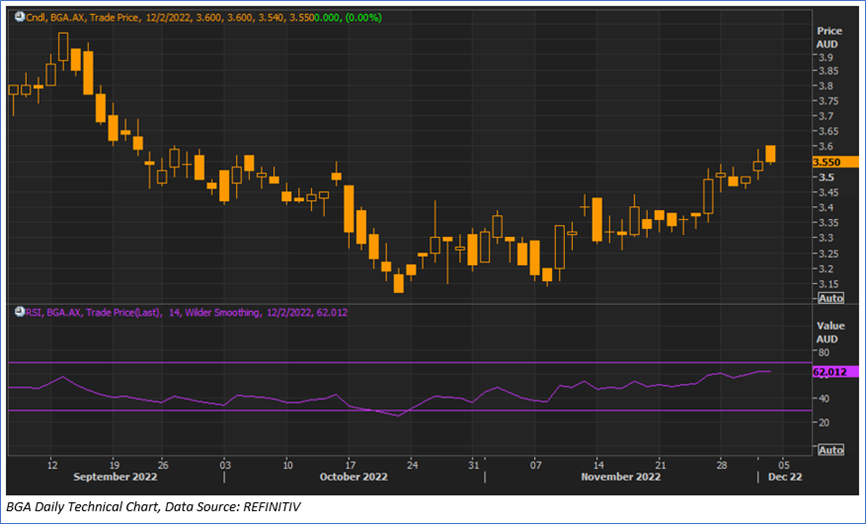Click the October 2022 month label
Image resolution: width=866 pixels, height=524 pixels.
[x=353, y=477]
